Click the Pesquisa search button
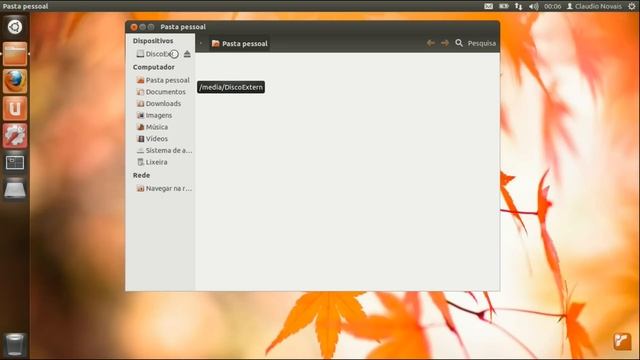 [476, 43]
